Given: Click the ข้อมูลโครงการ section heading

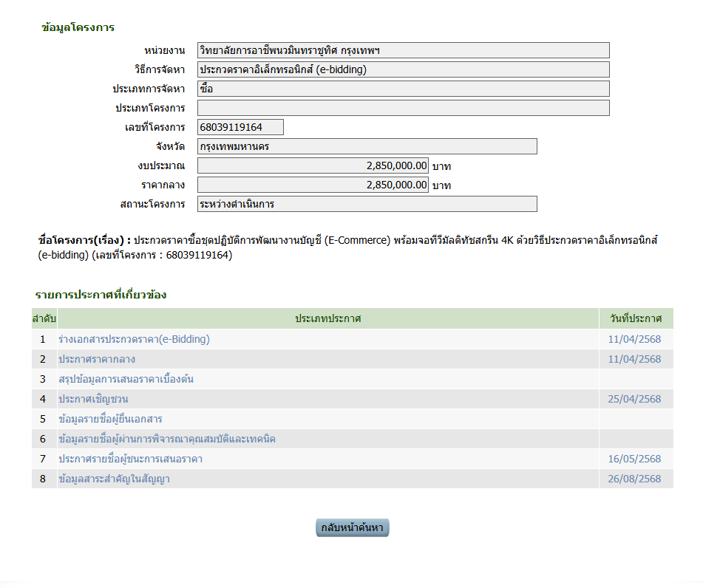Looking at the screenshot, I should 78,27.
